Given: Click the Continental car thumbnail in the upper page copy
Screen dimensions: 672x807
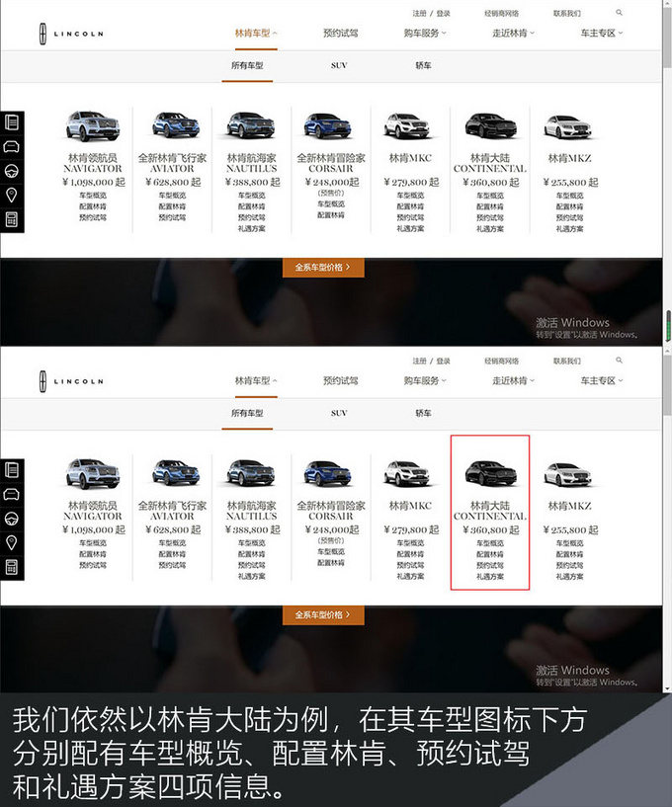Looking at the screenshot, I should [x=490, y=125].
